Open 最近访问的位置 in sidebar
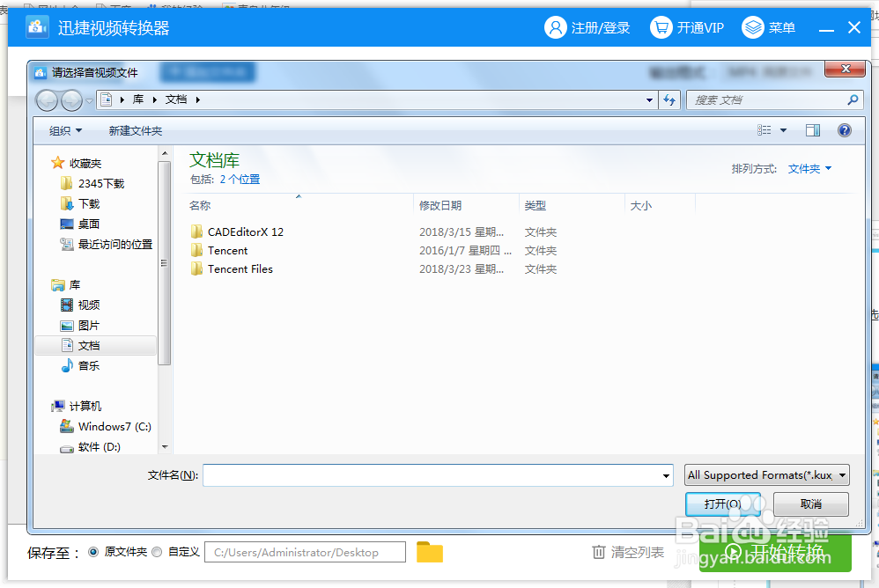 (107, 244)
